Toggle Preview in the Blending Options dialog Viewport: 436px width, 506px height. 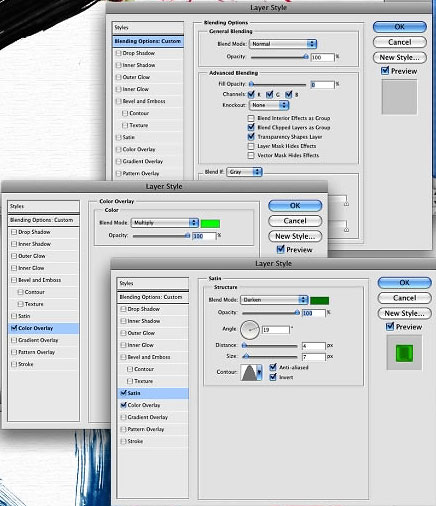click(385, 70)
